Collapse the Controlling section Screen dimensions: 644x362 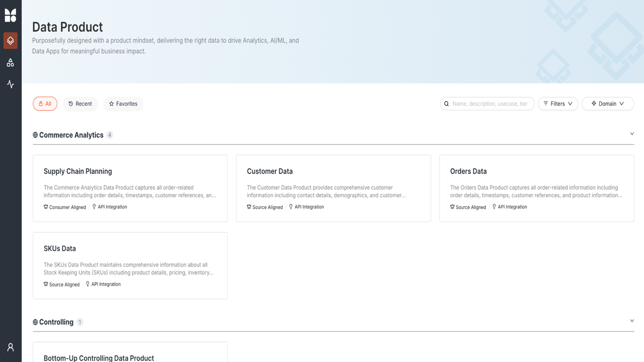[x=632, y=321]
